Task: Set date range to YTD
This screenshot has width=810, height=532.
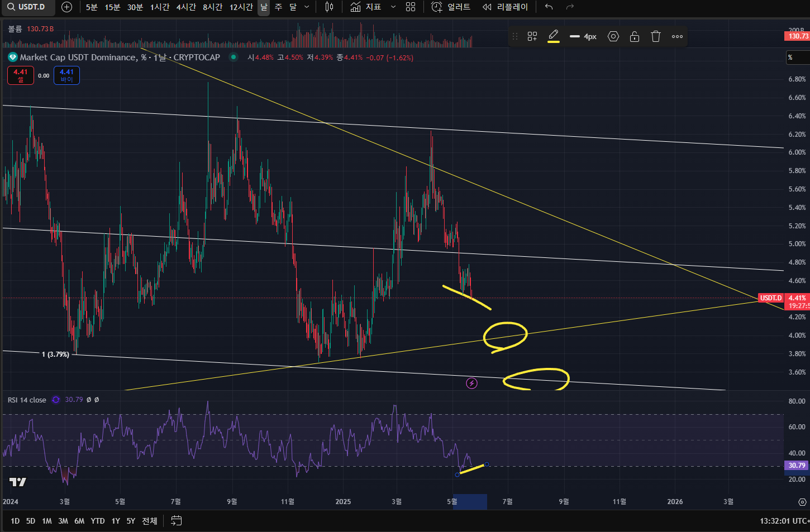Action: pyautogui.click(x=98, y=521)
